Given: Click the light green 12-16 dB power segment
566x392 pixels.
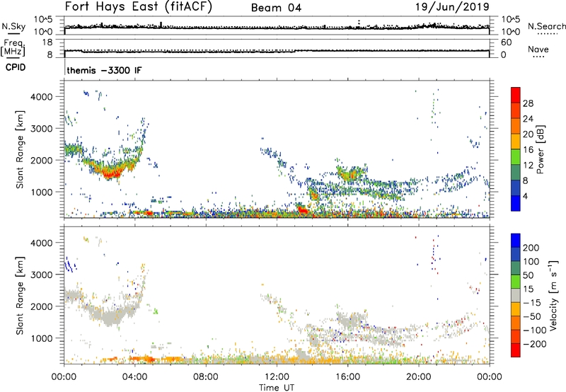Looking at the screenshot, I should 516,156.
